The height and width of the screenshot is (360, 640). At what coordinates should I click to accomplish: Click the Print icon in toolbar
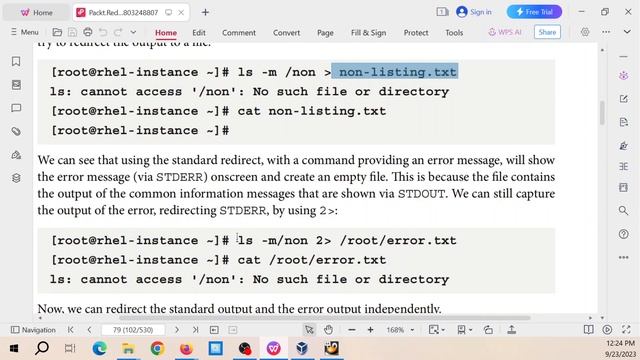[x=87, y=32]
